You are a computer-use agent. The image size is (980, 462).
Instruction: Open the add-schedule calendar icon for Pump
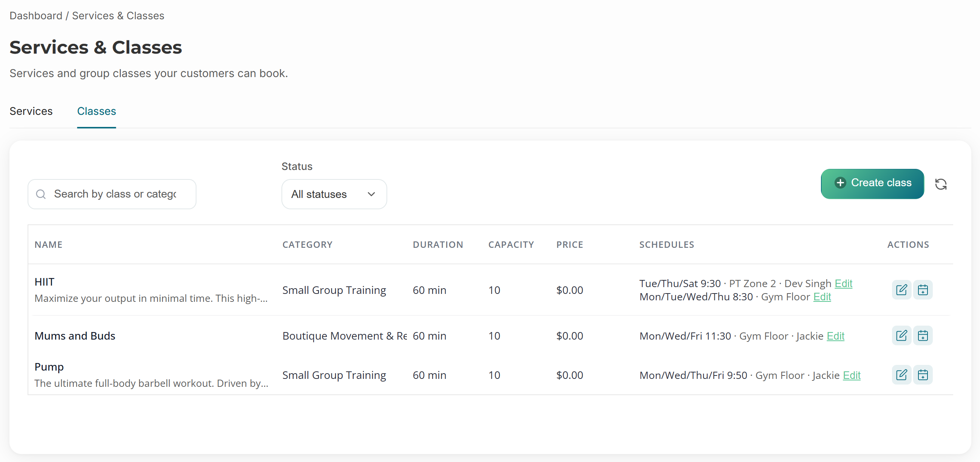click(923, 375)
